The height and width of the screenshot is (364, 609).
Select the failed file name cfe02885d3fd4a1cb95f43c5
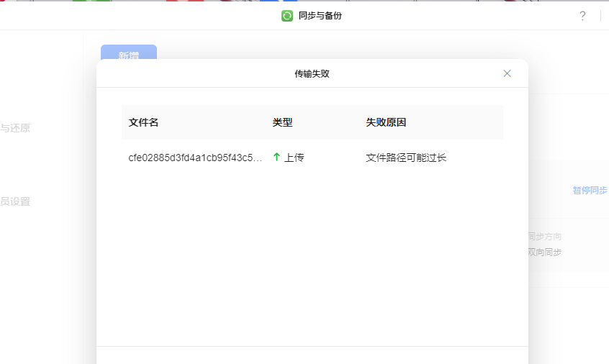pos(195,158)
